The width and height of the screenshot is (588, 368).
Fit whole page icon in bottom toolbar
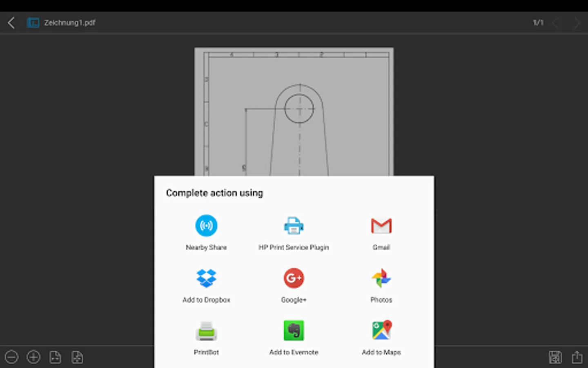[77, 357]
